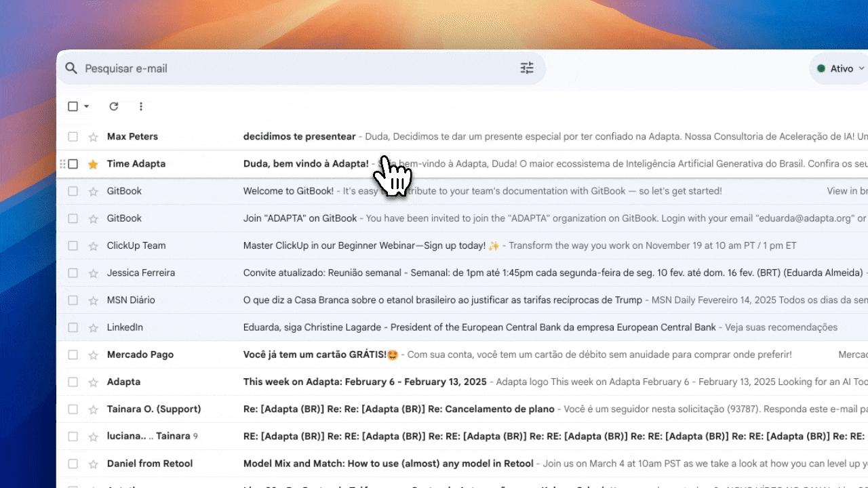Tick the checkbox for Jessica Ferreira email

point(73,273)
